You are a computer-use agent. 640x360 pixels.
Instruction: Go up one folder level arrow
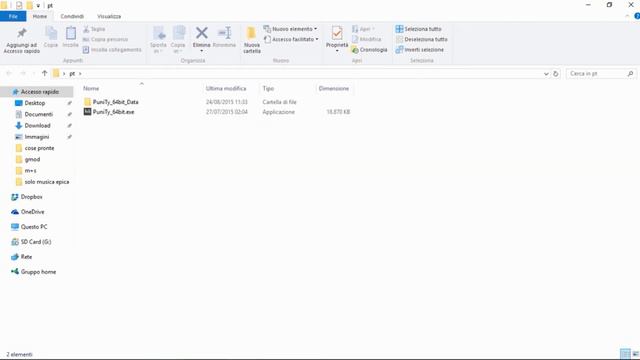44,73
